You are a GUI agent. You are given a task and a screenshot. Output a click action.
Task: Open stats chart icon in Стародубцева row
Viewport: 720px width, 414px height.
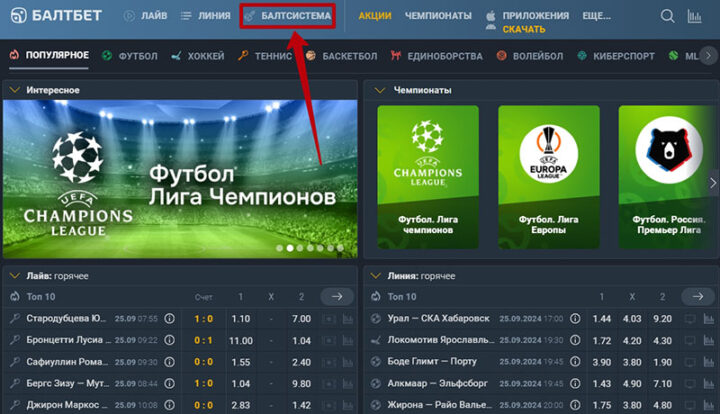point(348,319)
